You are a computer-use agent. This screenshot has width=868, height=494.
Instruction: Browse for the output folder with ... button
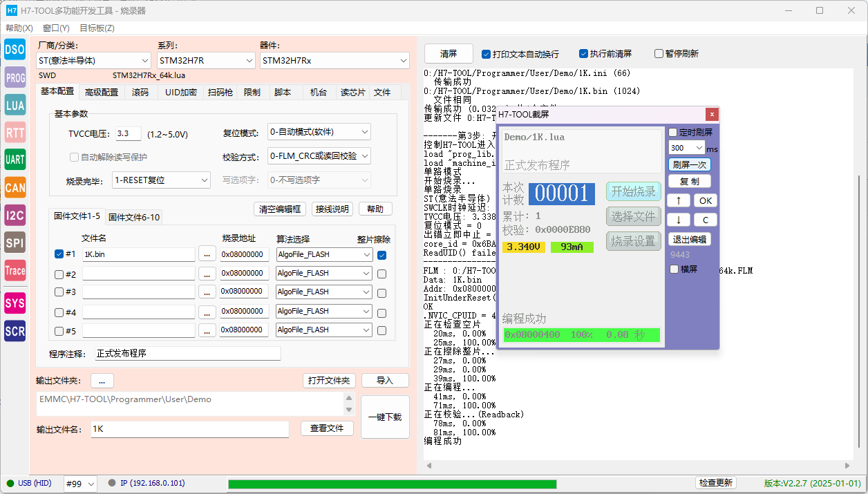(x=102, y=381)
